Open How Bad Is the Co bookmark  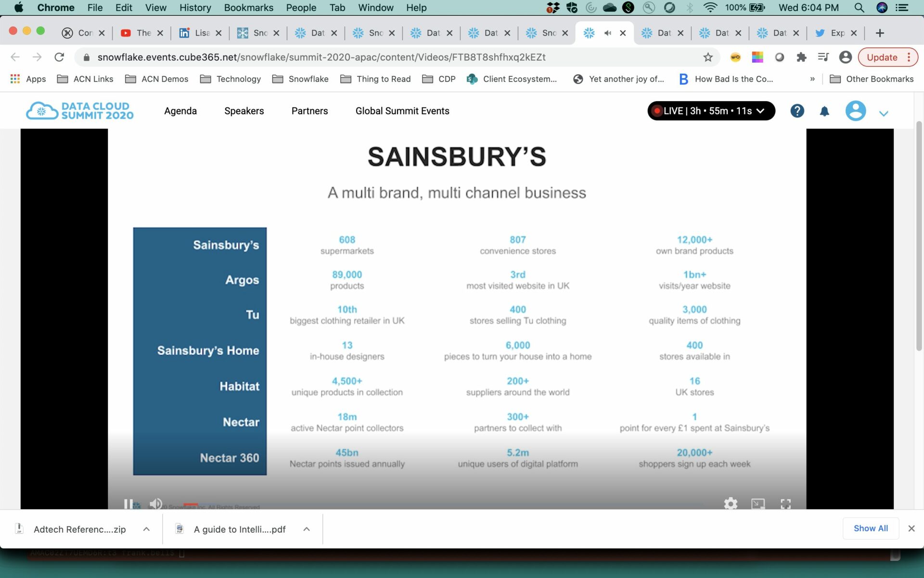[x=726, y=79]
